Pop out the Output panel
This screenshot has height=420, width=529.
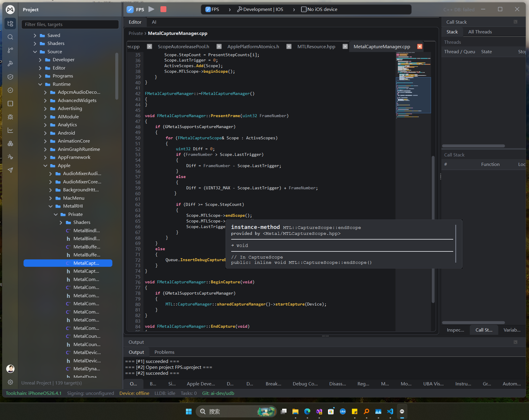click(515, 342)
